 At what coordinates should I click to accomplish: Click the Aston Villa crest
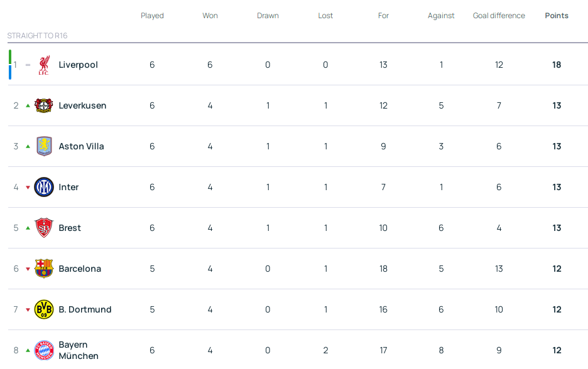coord(43,146)
